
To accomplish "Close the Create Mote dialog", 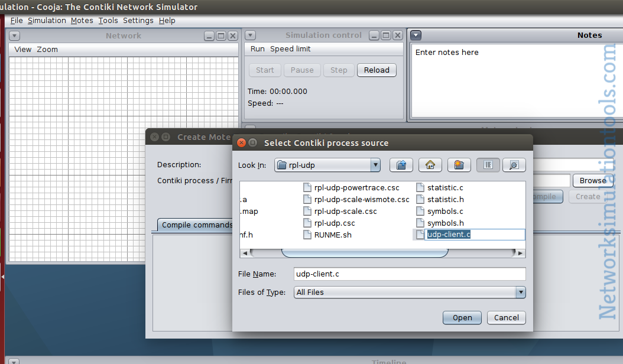I will 154,137.
